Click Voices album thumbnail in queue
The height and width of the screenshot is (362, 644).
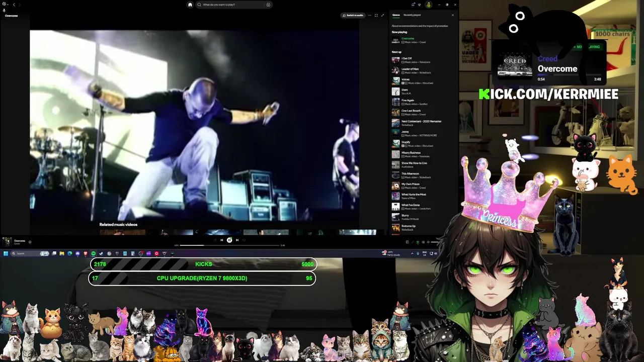pos(395,81)
